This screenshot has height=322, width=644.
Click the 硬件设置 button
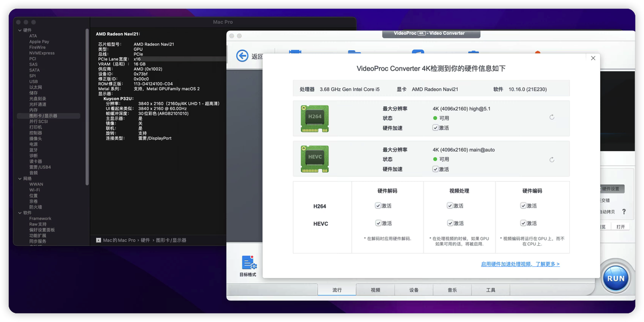click(x=612, y=189)
